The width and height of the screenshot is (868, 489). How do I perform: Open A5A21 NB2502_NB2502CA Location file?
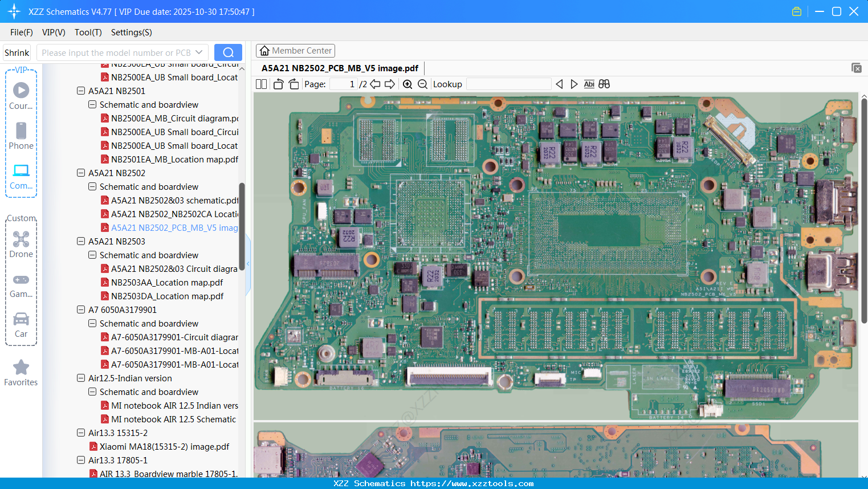[170, 214]
